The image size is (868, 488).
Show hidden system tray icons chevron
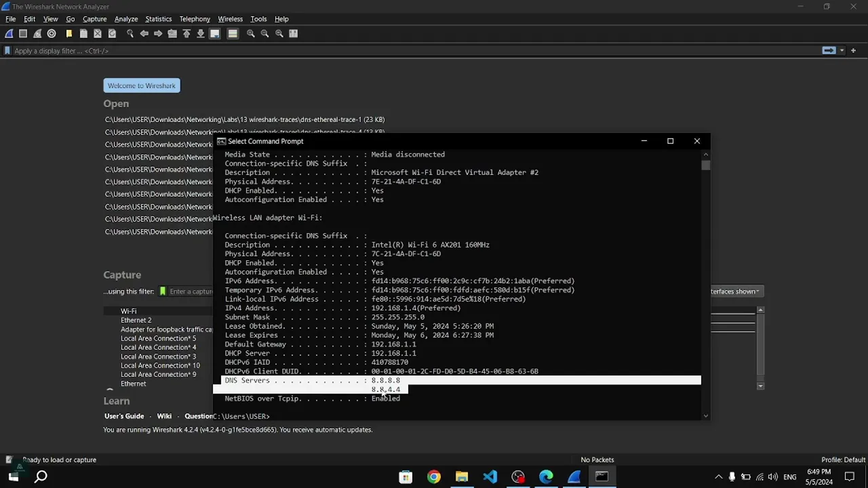tap(718, 477)
